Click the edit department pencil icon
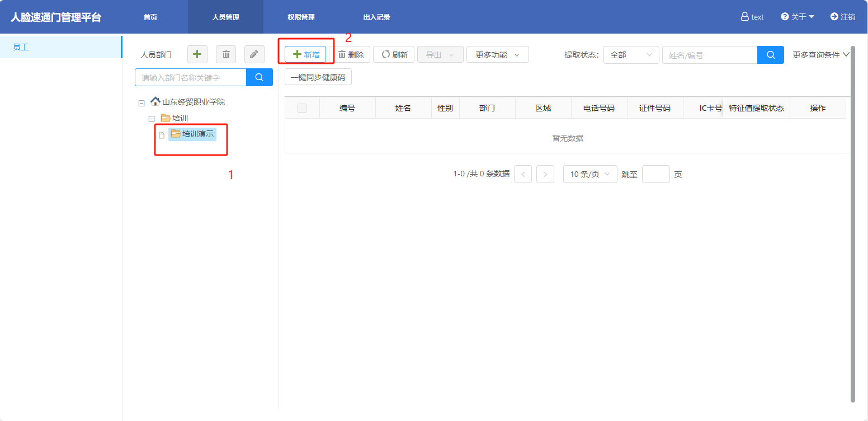 click(254, 54)
